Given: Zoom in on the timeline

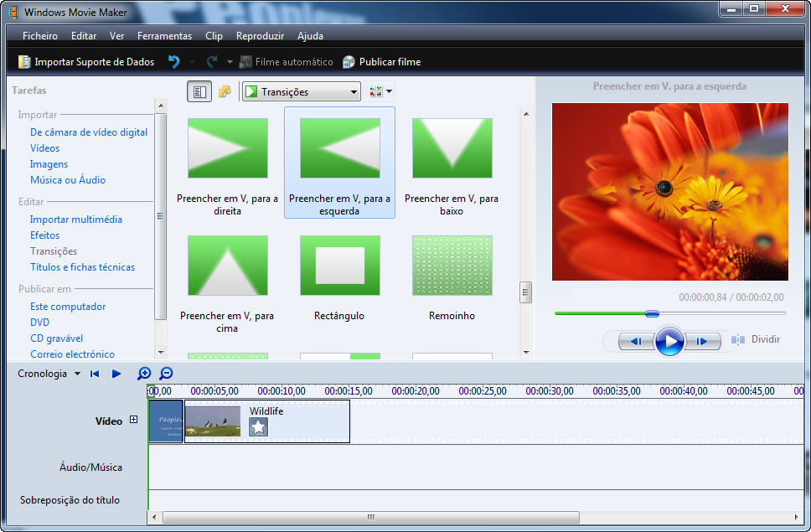Looking at the screenshot, I should click(144, 374).
